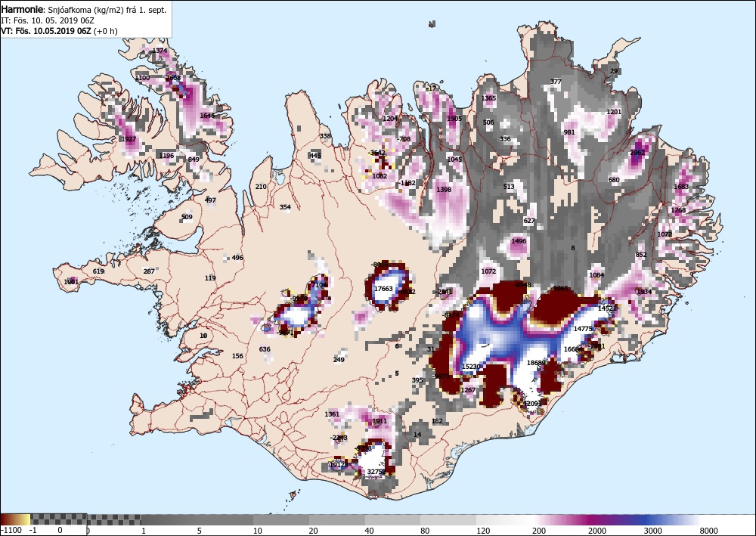This screenshot has height=536, width=756.
Task: Click the map value 1204
Action: click(390, 119)
